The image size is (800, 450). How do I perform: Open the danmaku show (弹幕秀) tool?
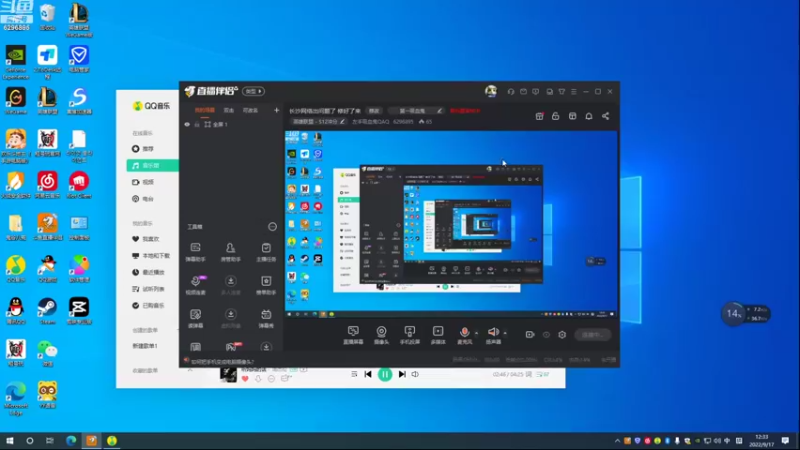pyautogui.click(x=266, y=318)
